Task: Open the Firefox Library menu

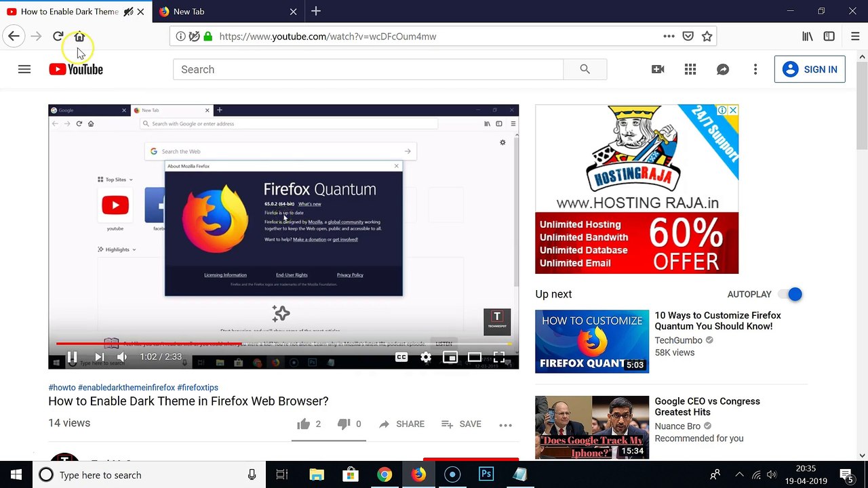Action: pos(807,37)
